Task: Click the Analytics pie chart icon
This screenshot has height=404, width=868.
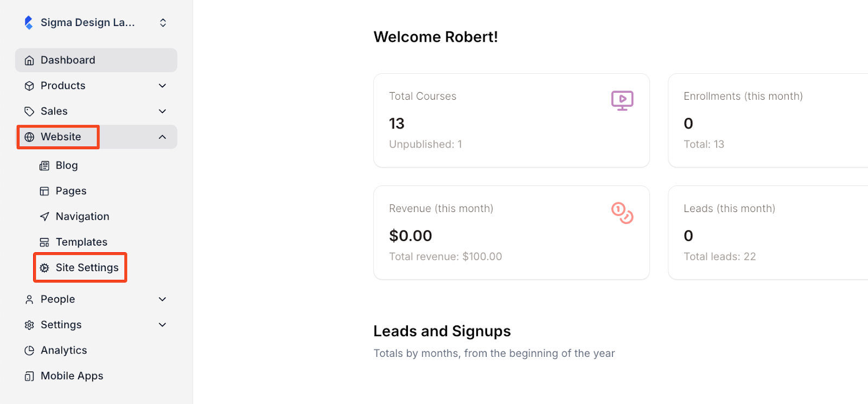Action: click(x=29, y=350)
